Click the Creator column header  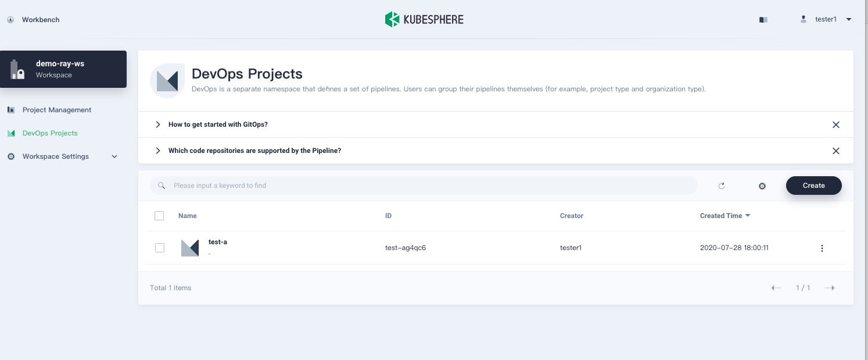572,216
